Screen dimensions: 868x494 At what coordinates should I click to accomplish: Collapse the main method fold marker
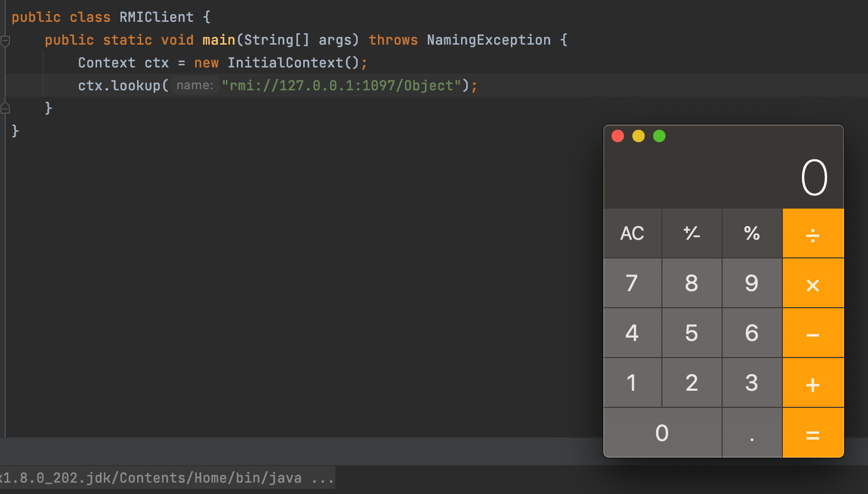[5, 40]
